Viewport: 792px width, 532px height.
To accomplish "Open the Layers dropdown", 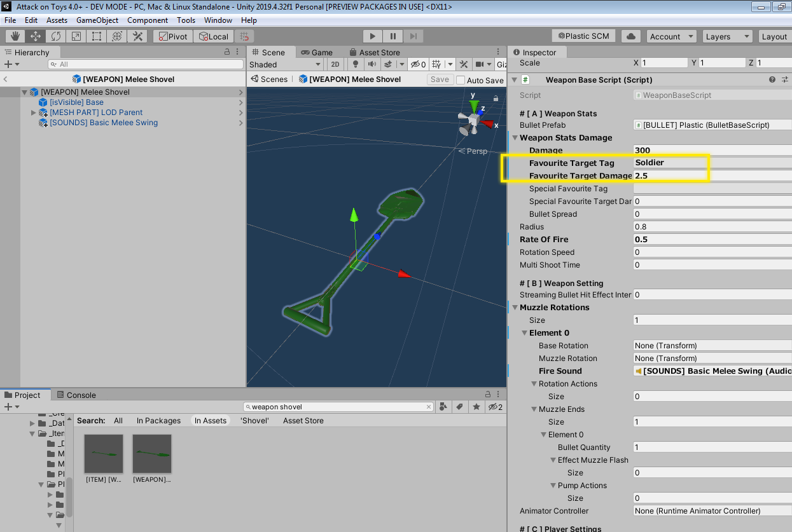I will point(727,36).
